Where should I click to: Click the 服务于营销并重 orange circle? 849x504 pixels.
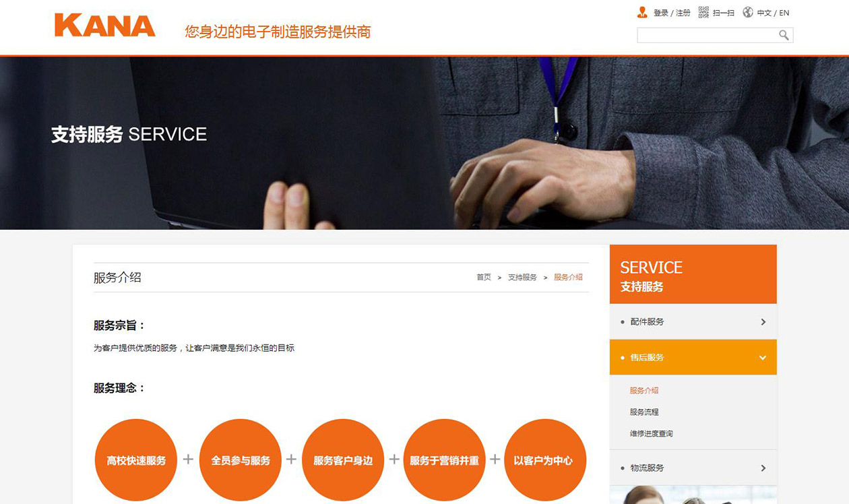(x=444, y=460)
